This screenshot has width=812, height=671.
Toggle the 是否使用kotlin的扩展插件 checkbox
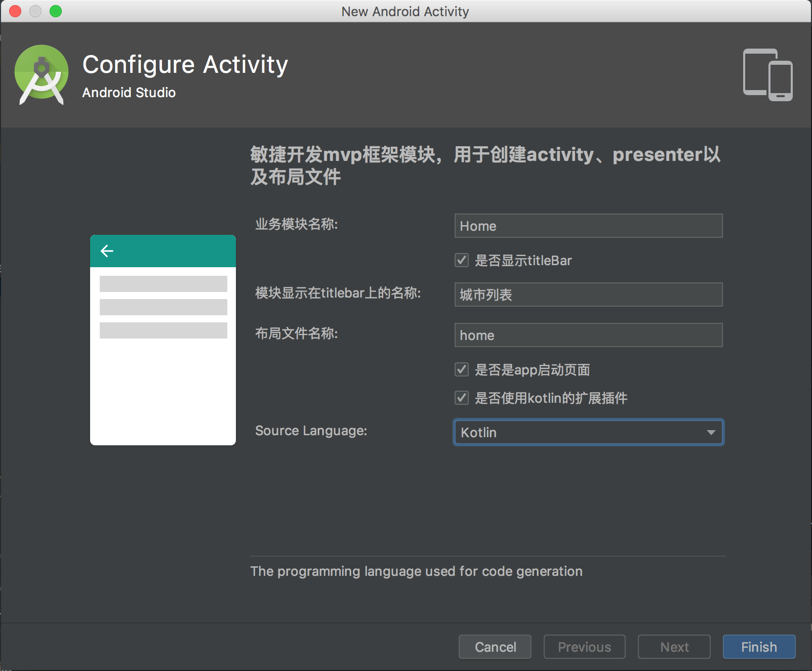tap(462, 398)
